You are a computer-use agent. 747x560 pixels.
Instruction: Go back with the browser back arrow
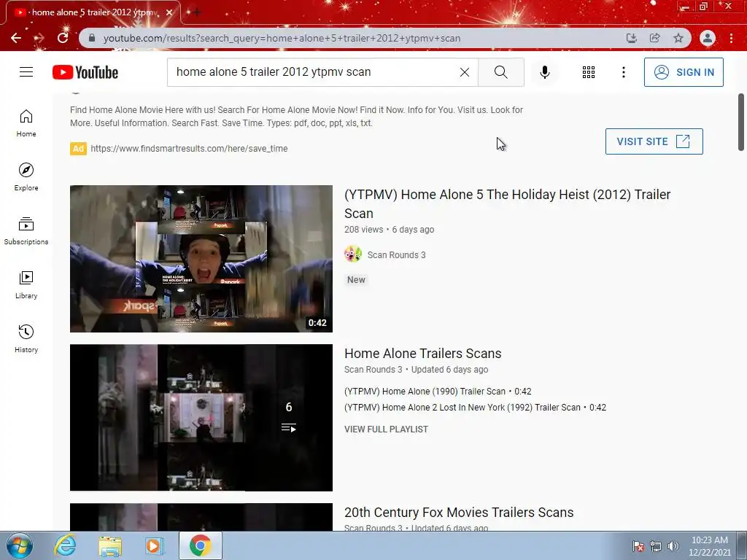16,38
